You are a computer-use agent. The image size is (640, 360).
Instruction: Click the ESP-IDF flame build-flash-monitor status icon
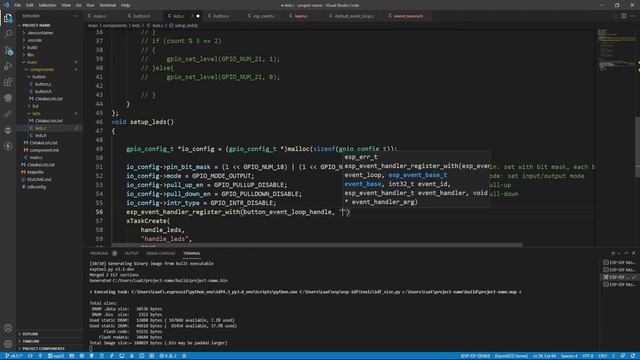(x=132, y=356)
